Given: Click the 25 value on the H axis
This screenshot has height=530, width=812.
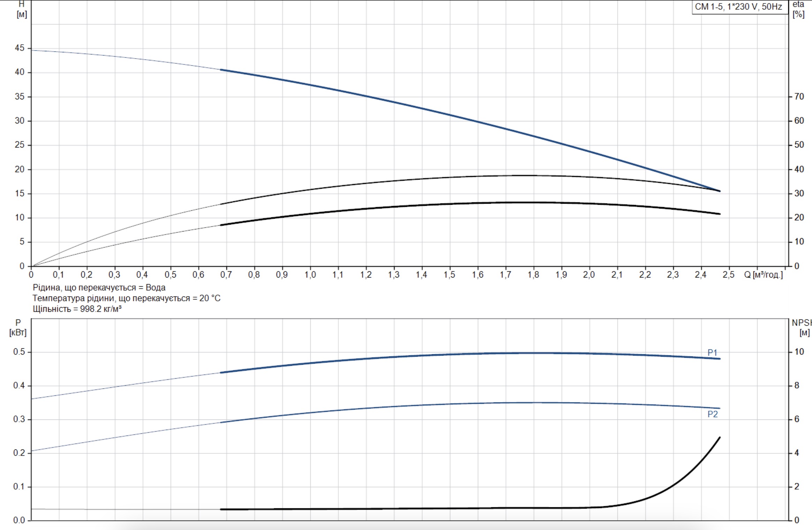Looking at the screenshot, I should point(20,145).
